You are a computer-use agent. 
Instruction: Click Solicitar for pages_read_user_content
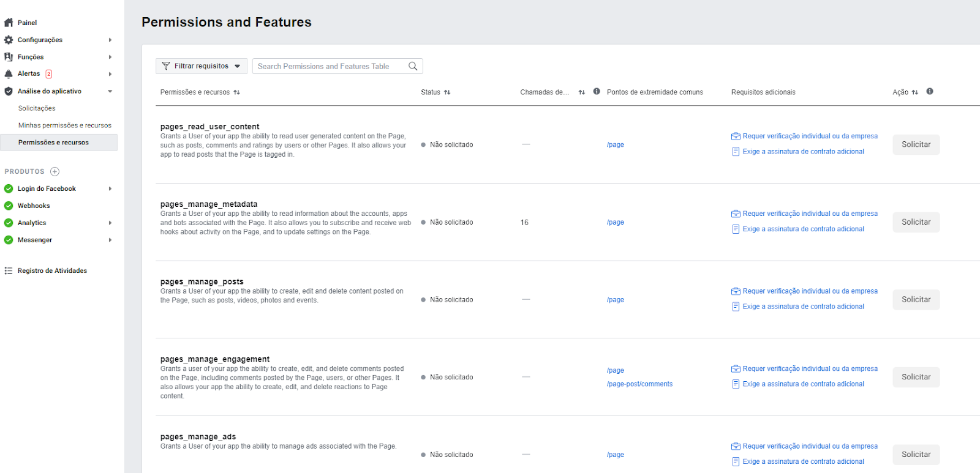click(x=916, y=144)
